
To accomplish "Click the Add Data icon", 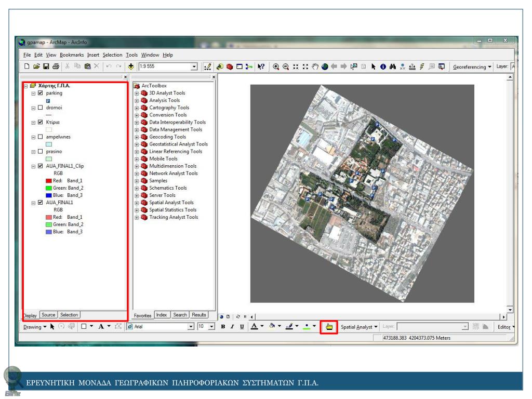I will point(131,66).
